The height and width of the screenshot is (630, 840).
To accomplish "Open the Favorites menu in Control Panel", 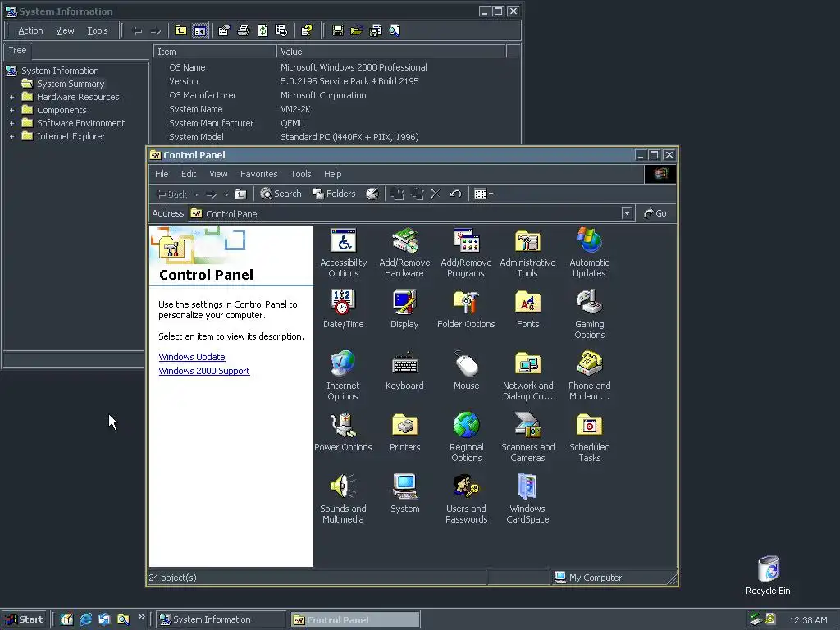I will 258,174.
